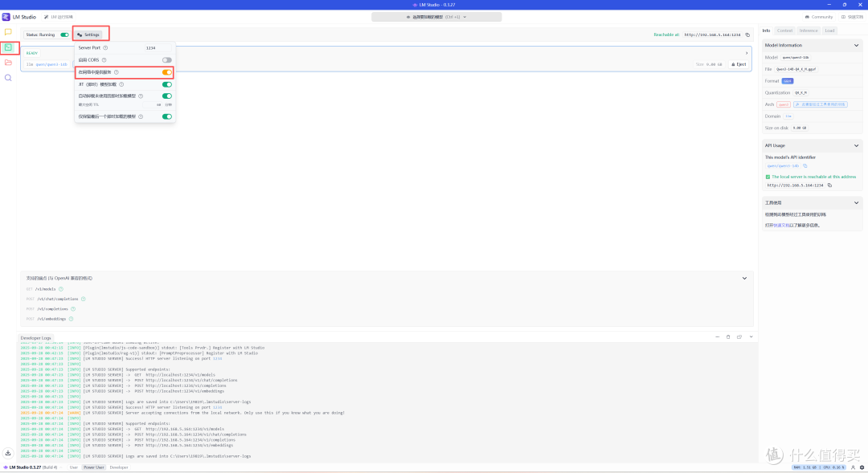Collapse the API Usage section

coord(857,145)
